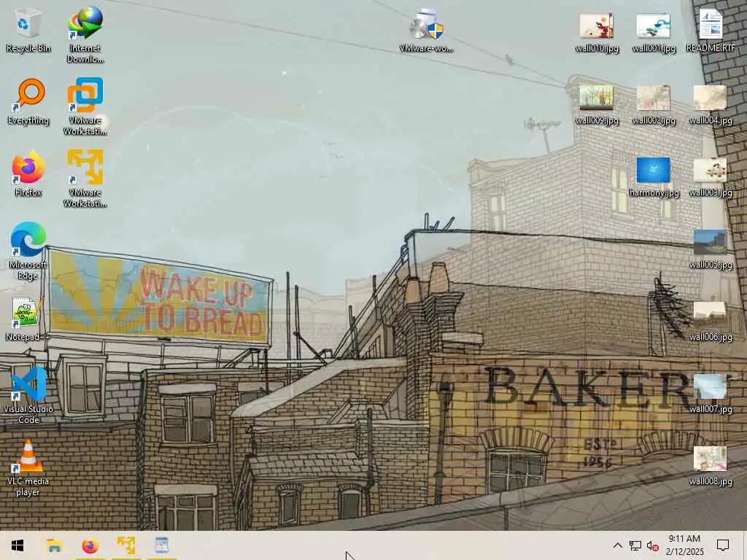Switch to Firefox on the taskbar

click(90, 545)
